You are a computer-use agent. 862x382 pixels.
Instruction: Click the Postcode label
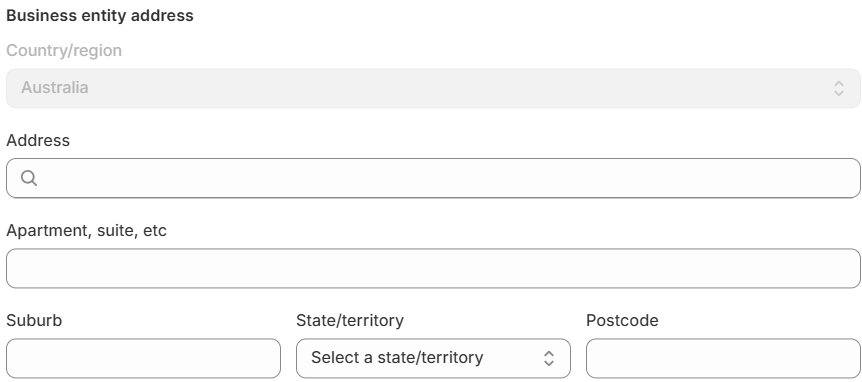(622, 320)
